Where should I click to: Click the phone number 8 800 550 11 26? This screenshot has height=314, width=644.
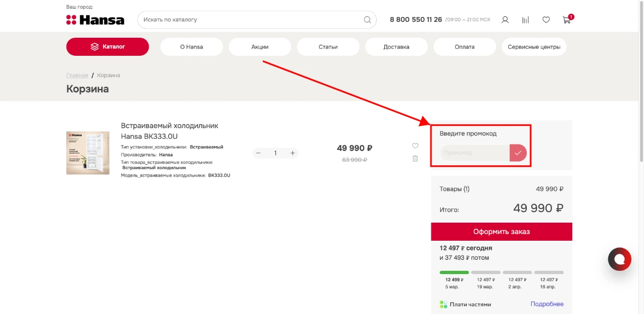416,20
